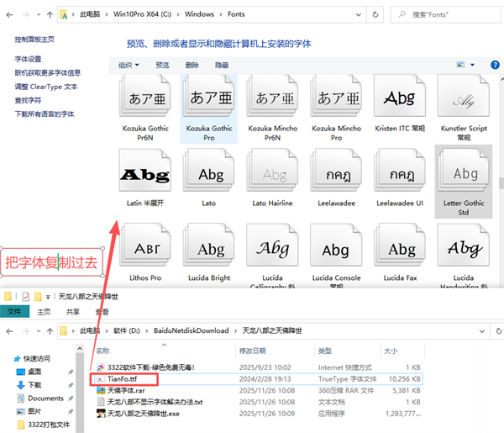Click the view options icon in Fonts toolbar

[460, 65]
